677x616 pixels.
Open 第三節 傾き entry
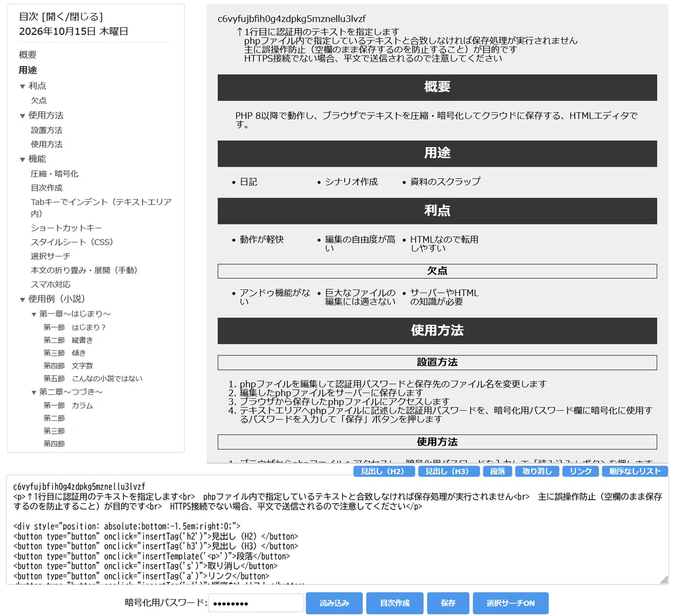click(x=65, y=353)
